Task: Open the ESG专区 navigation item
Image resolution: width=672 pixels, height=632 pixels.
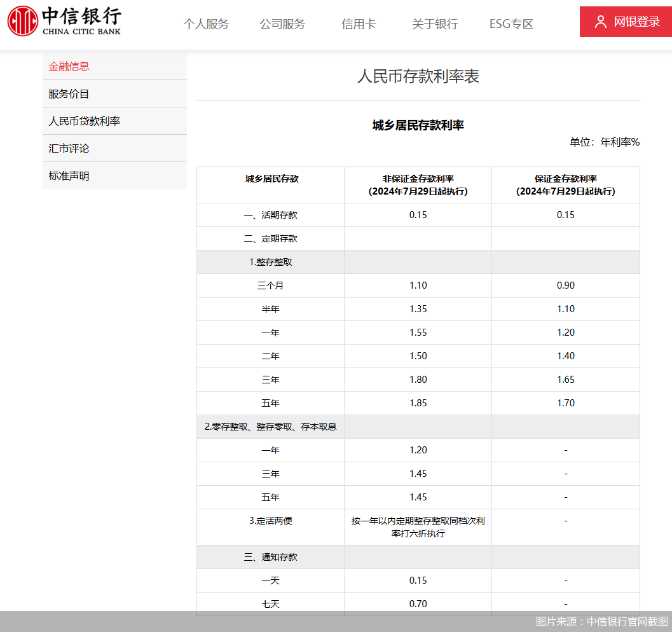Action: tap(511, 24)
